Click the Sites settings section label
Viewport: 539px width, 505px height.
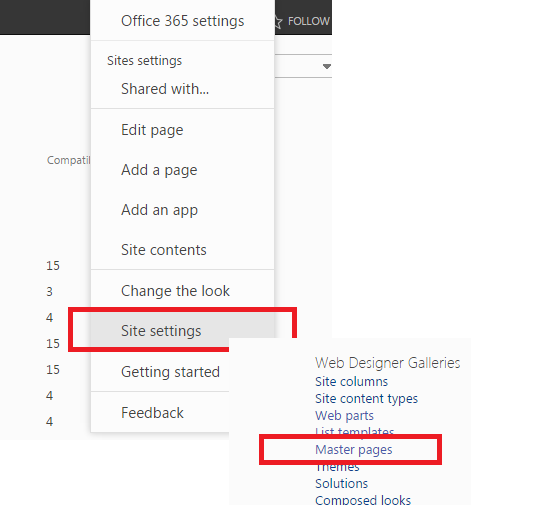(144, 61)
